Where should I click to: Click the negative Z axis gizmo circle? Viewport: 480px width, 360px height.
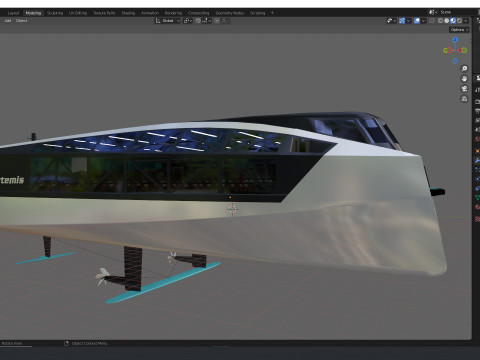(455, 61)
